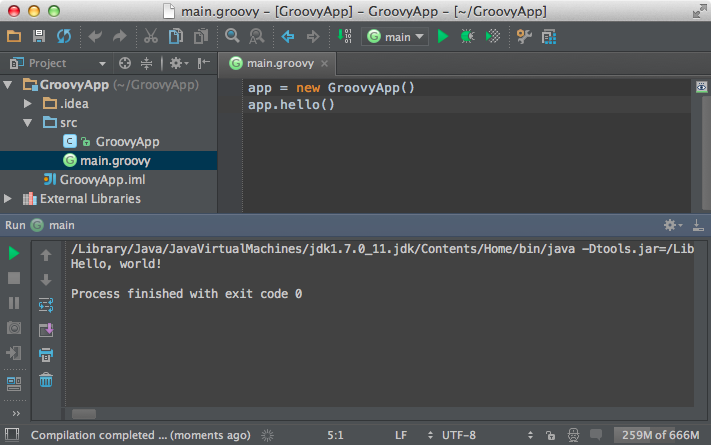Paste from the toolbar clipboard icon
The width and height of the screenshot is (711, 445).
pos(201,36)
